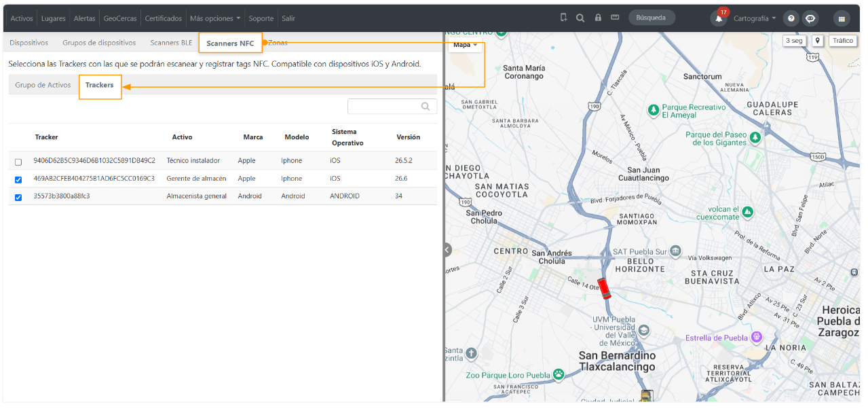Click the Parque Recreativo El Ameyal map pin
Screen dimensions: 868x413
(x=653, y=109)
